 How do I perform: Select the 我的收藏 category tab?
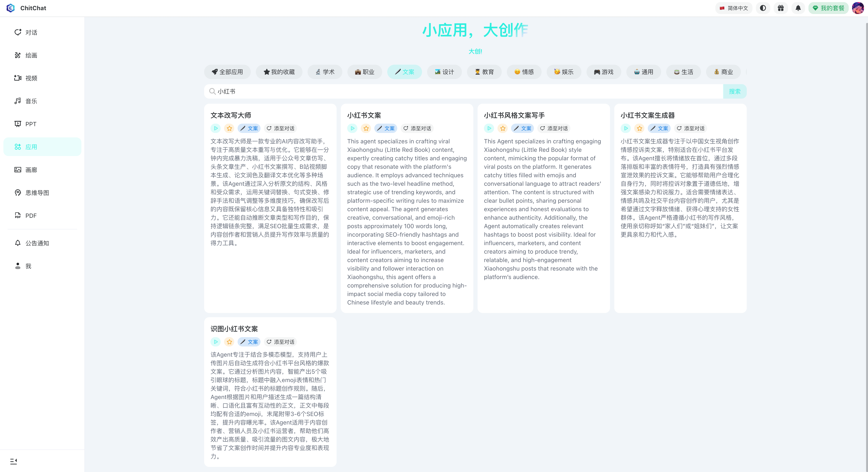point(279,72)
